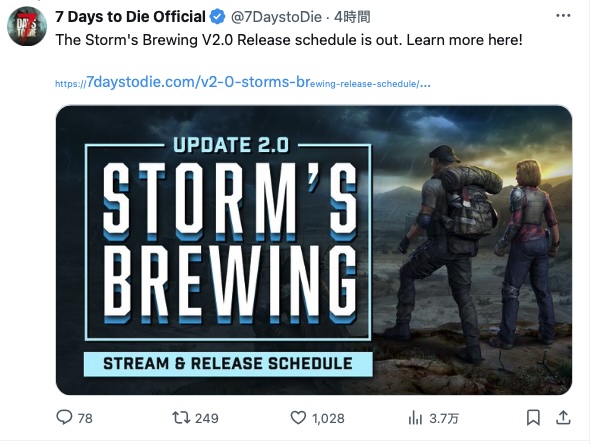The image size is (595, 445).
Task: Click the 1,028 likes count
Action: [x=328, y=418]
